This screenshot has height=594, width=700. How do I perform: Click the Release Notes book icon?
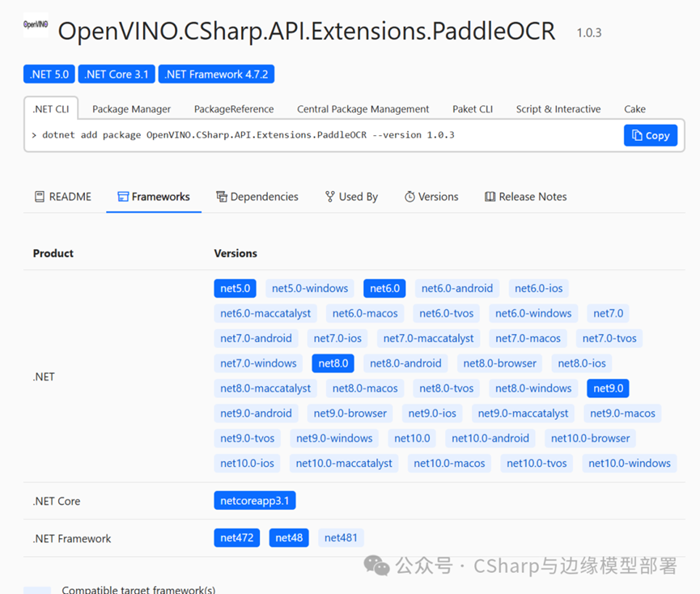point(489,196)
